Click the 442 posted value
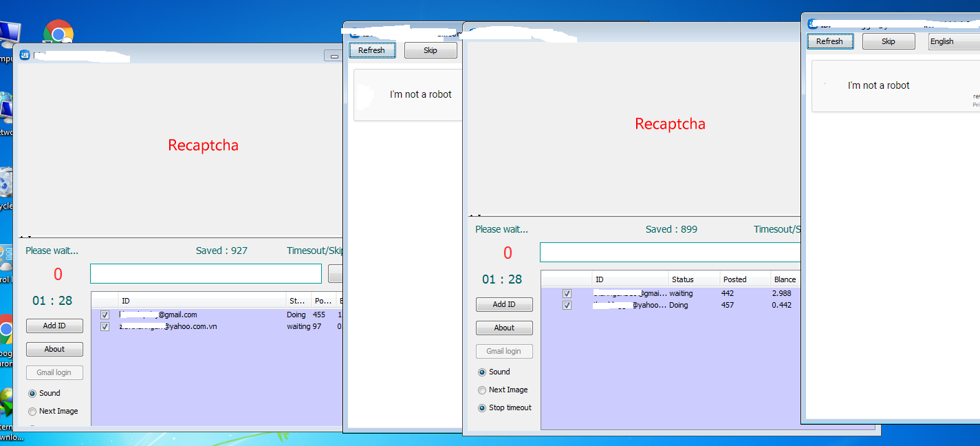The width and height of the screenshot is (980, 446). (728, 293)
